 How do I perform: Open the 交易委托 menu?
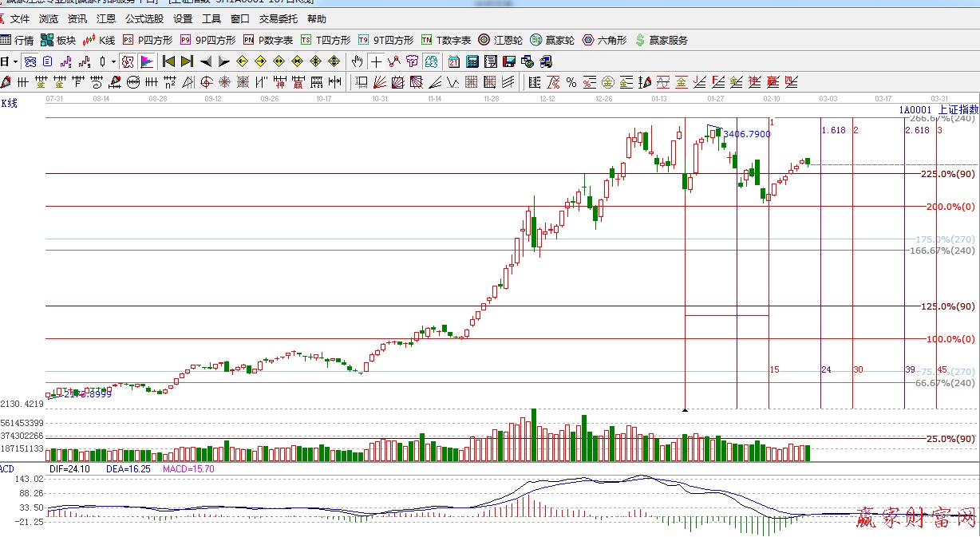click(278, 18)
